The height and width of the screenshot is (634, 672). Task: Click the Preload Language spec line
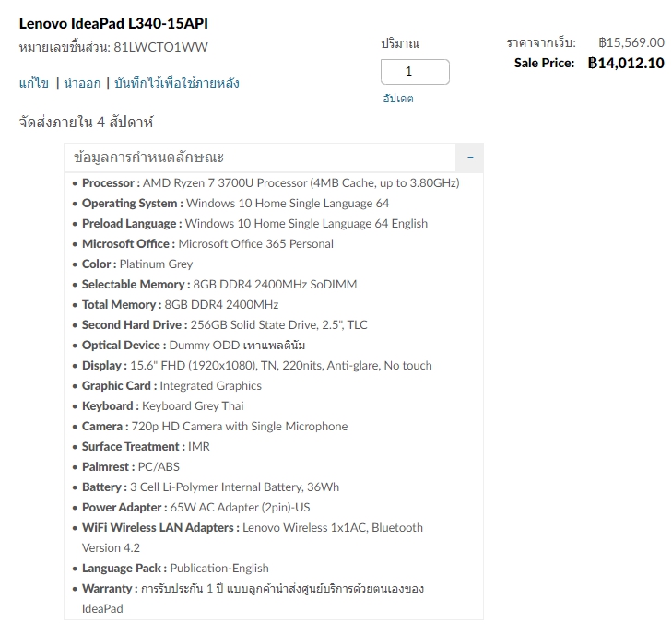254,224
